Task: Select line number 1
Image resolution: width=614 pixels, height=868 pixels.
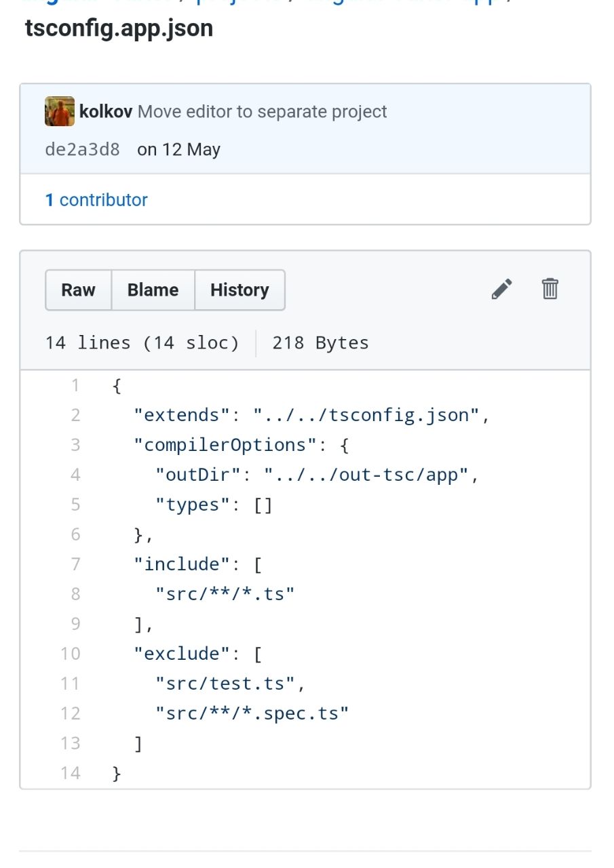Action: [75, 386]
